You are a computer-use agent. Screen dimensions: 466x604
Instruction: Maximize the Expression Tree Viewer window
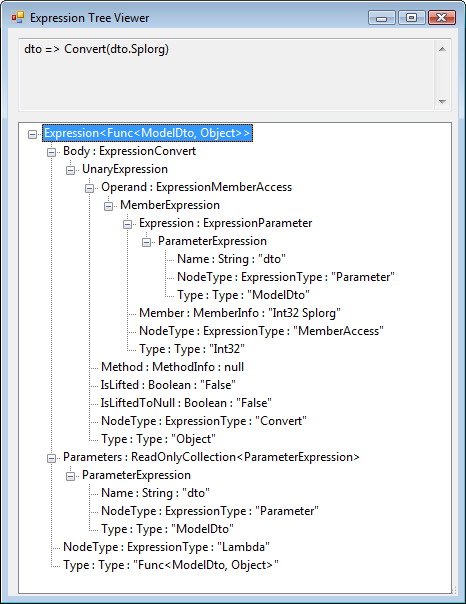point(411,18)
